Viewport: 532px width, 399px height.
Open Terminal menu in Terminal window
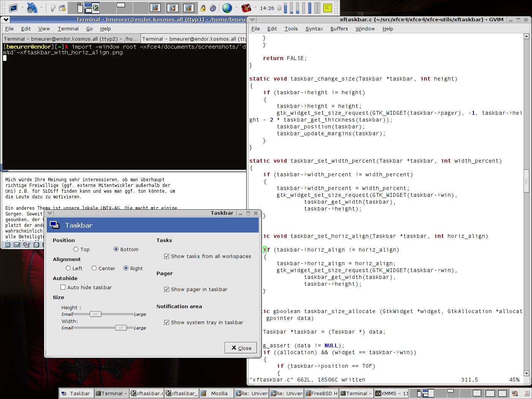[x=68, y=28]
